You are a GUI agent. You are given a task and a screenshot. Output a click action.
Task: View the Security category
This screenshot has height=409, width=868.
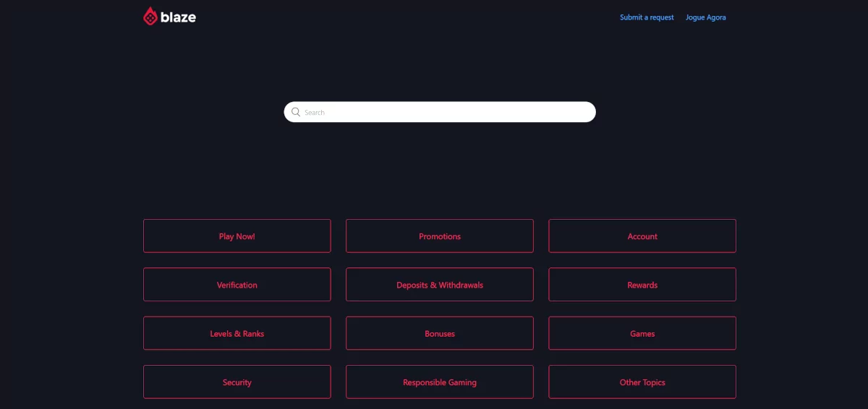pos(237,382)
